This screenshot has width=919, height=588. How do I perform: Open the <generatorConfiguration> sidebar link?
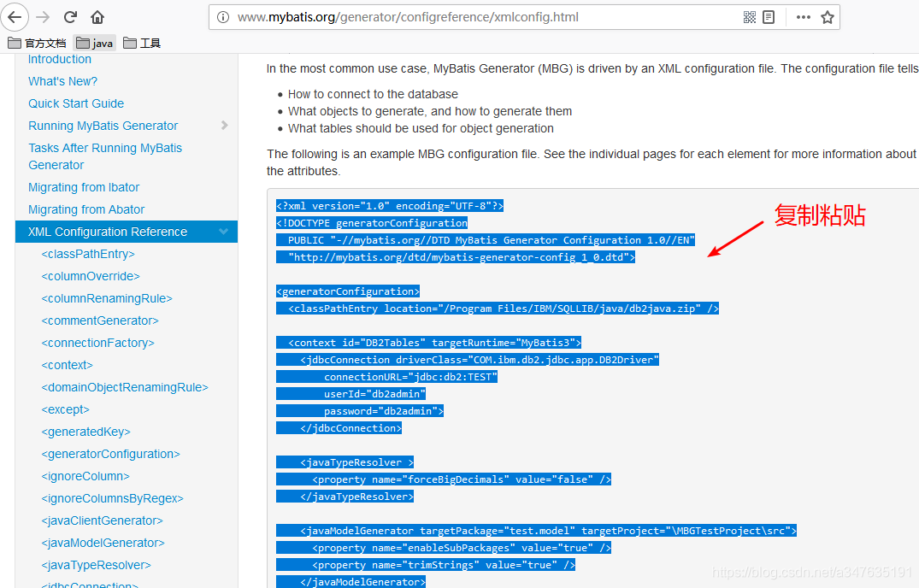(x=111, y=455)
